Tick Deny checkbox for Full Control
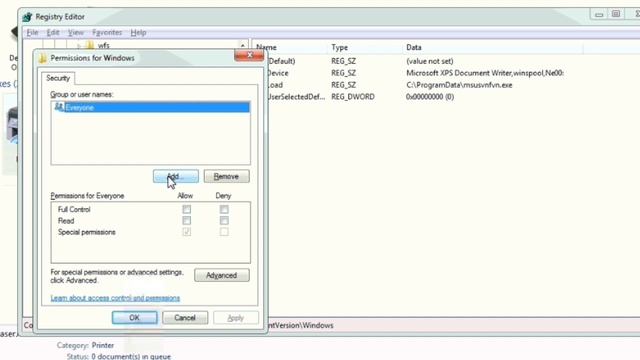Viewport: 640px width, 360px height. 224,209
